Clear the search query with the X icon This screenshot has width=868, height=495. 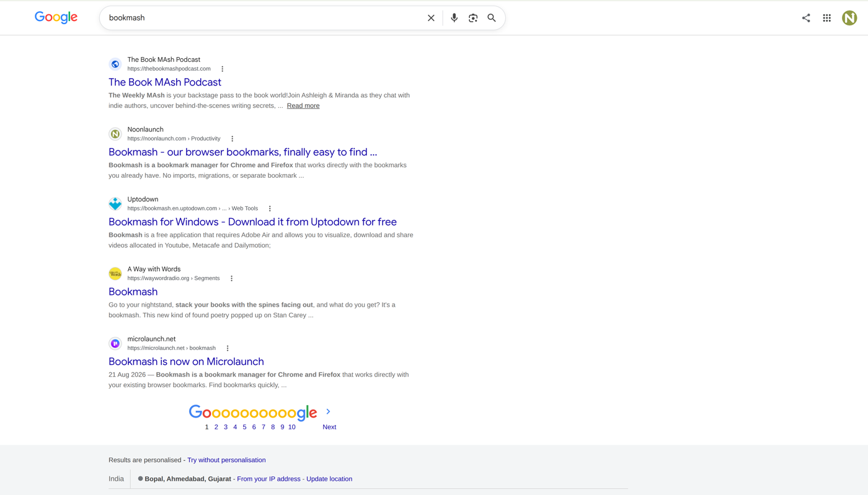(431, 18)
